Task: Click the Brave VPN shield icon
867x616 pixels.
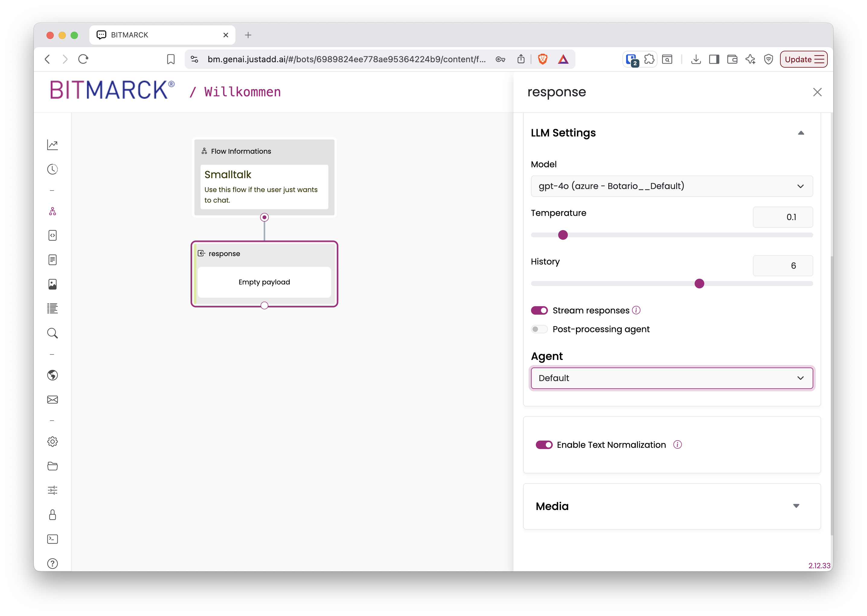Action: point(768,59)
